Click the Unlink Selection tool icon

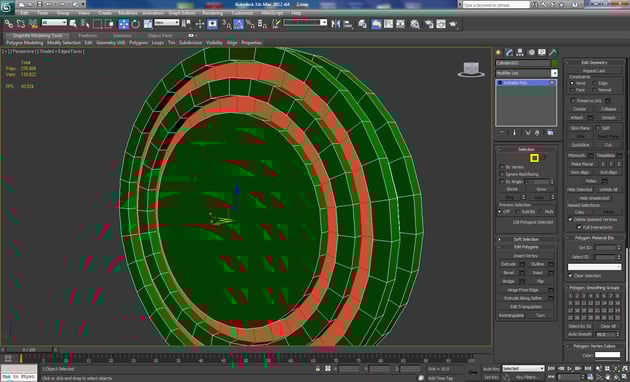click(x=21, y=24)
